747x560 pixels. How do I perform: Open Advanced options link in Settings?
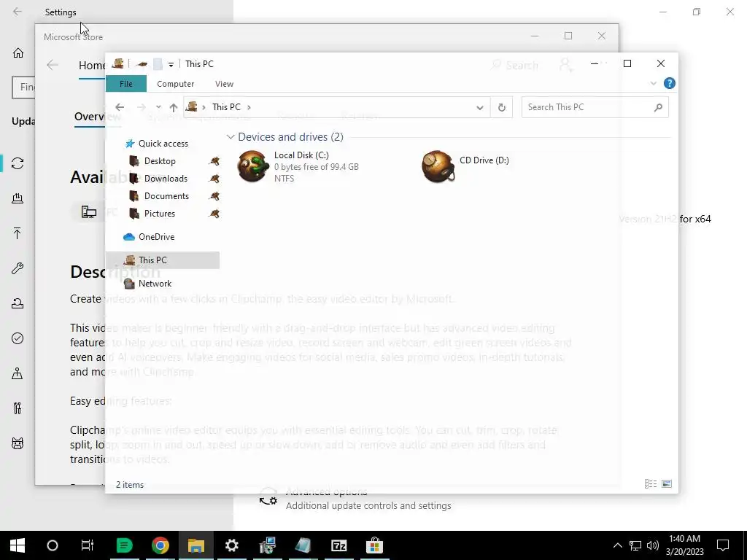(x=326, y=492)
